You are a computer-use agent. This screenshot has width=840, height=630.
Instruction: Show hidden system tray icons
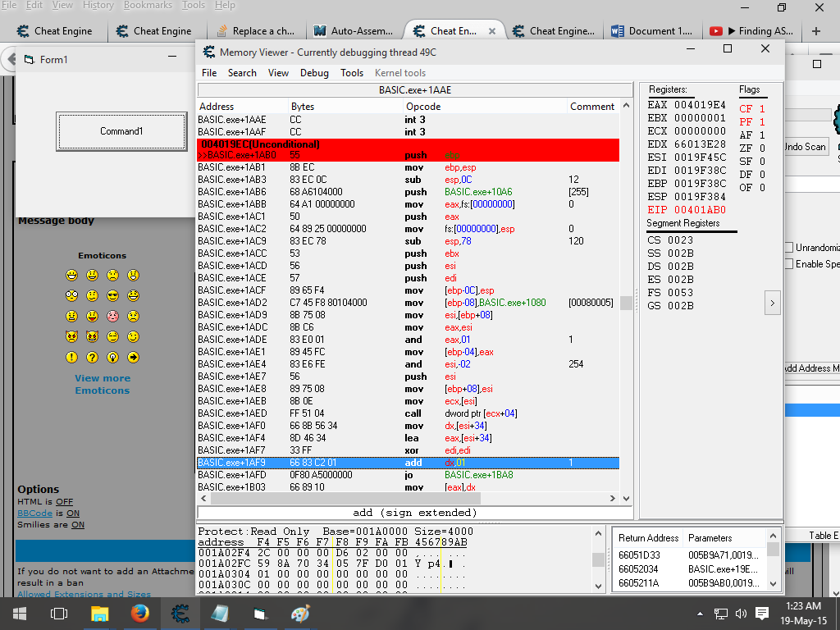[x=700, y=614]
